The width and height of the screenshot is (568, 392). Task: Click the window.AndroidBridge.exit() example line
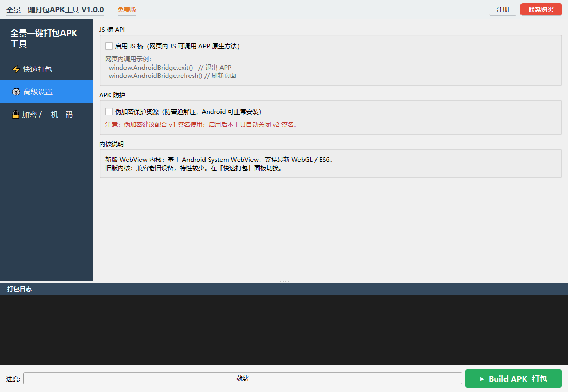(170, 68)
